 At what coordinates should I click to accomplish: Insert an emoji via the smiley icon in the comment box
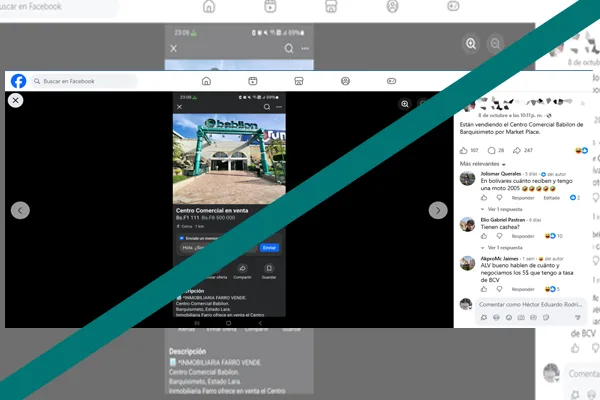pyautogui.click(x=509, y=318)
